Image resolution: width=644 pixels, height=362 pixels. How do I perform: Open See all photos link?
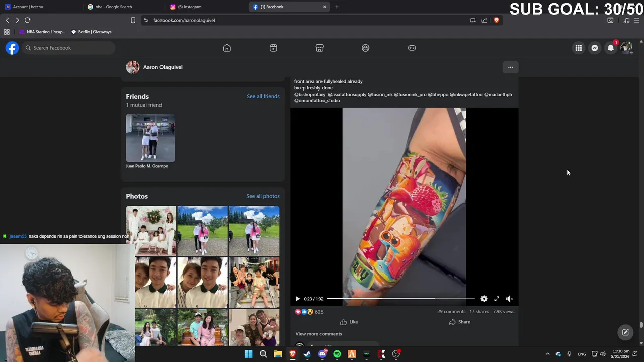263,196
